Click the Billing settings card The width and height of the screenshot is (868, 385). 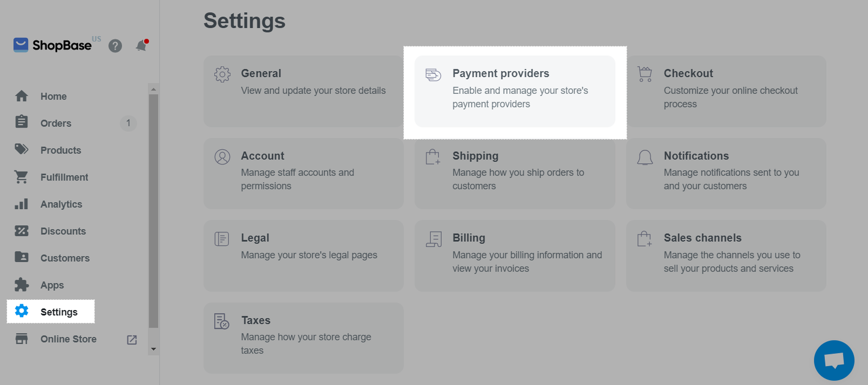click(x=515, y=255)
